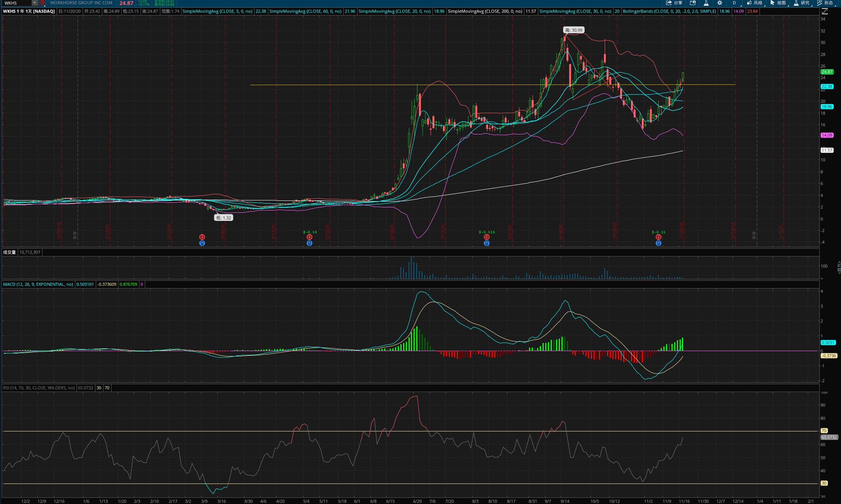
Task: Click the volume value 10,712,307
Action: coord(30,252)
